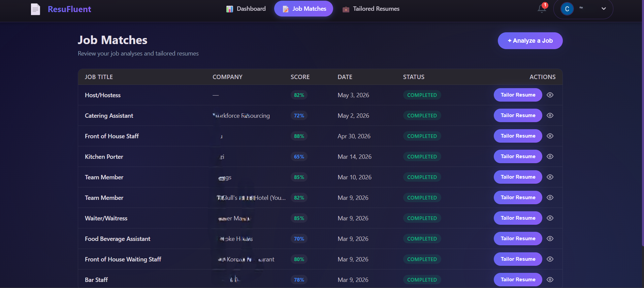Click COMPLETED status for Host/Hostess
The width and height of the screenshot is (644, 288).
pyautogui.click(x=422, y=95)
